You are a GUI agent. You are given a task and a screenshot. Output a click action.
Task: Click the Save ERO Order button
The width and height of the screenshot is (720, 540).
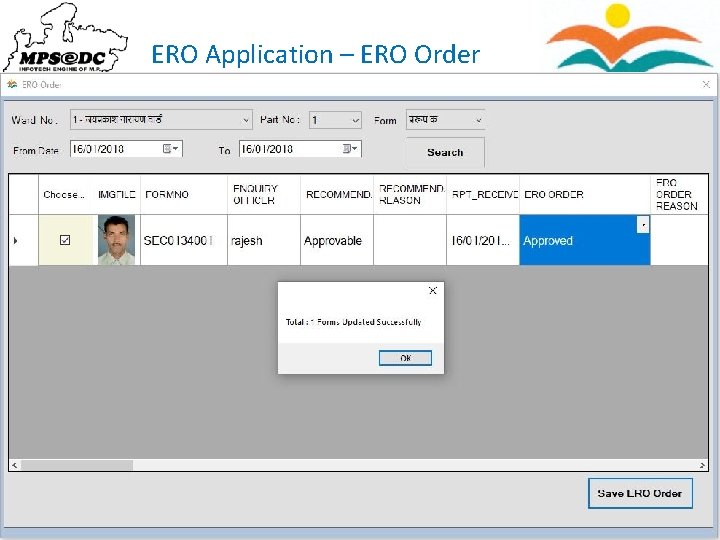point(640,494)
